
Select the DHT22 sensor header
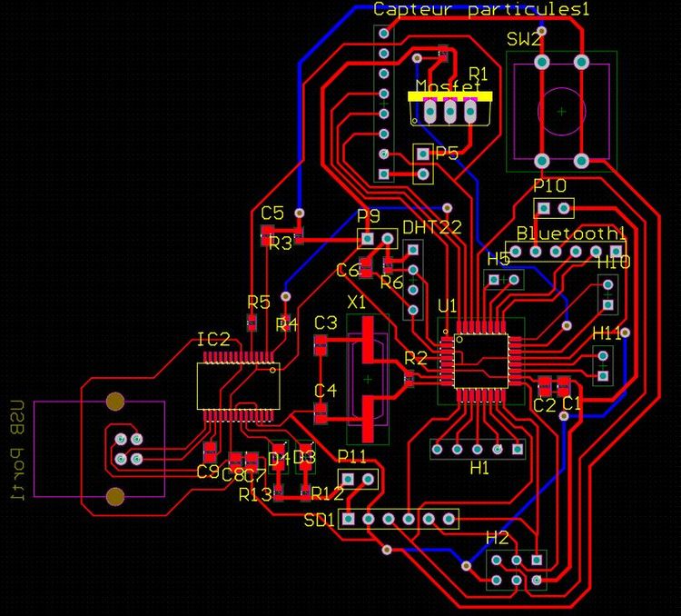[412, 280]
